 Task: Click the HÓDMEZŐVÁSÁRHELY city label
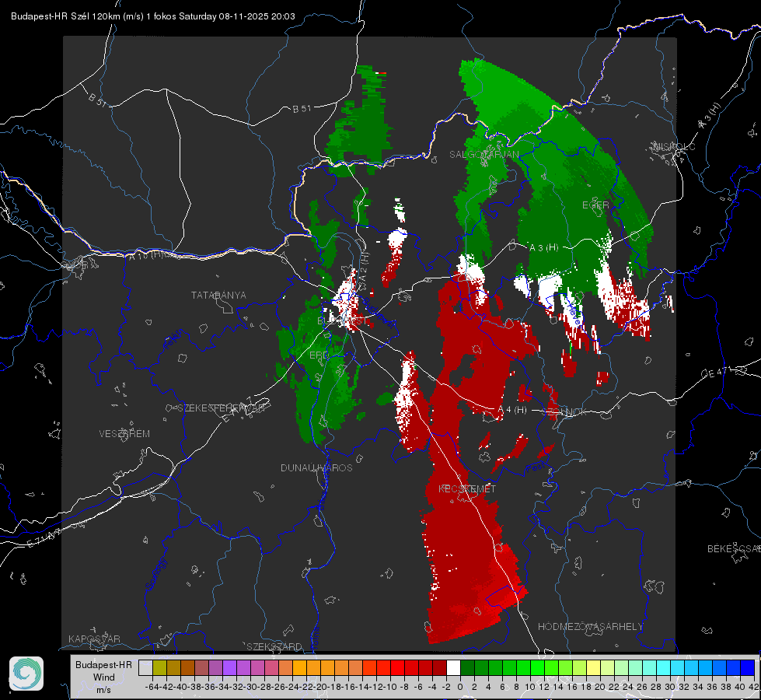click(x=590, y=627)
